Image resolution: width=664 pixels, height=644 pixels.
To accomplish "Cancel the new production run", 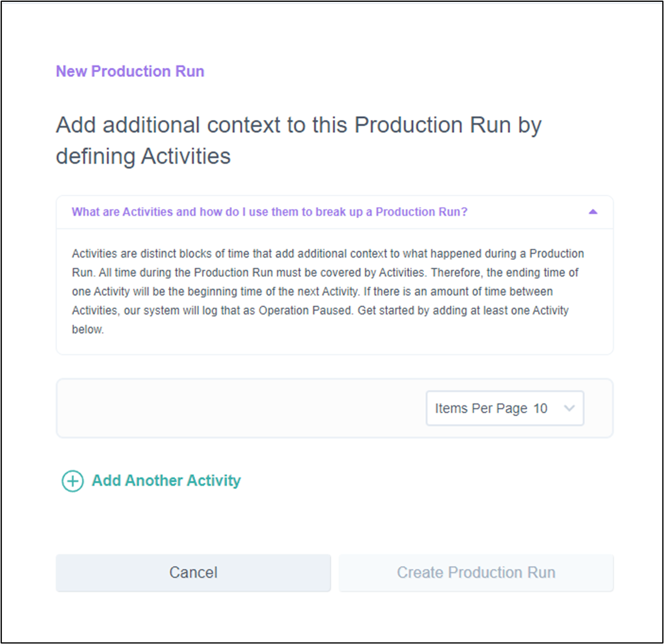I will tap(193, 573).
